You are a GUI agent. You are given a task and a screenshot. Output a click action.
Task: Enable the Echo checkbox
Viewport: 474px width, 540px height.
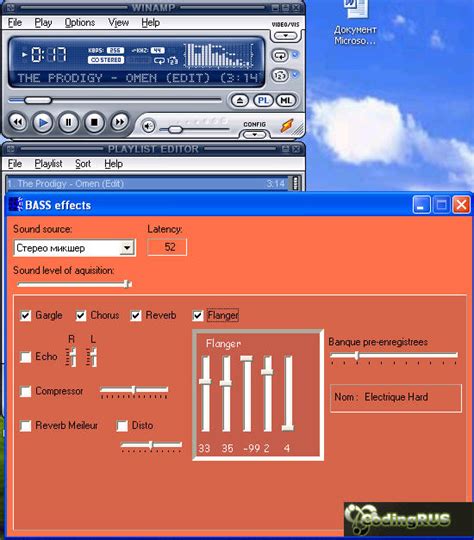coord(25,357)
